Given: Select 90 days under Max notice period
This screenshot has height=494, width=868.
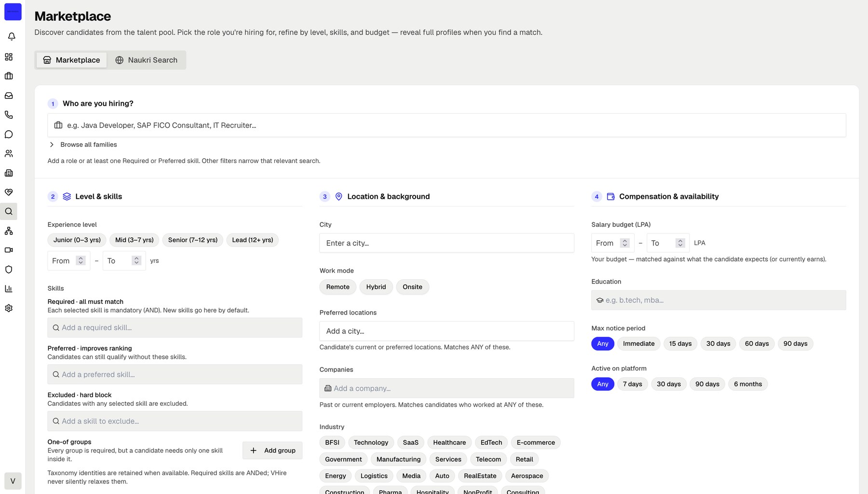Looking at the screenshot, I should (796, 344).
